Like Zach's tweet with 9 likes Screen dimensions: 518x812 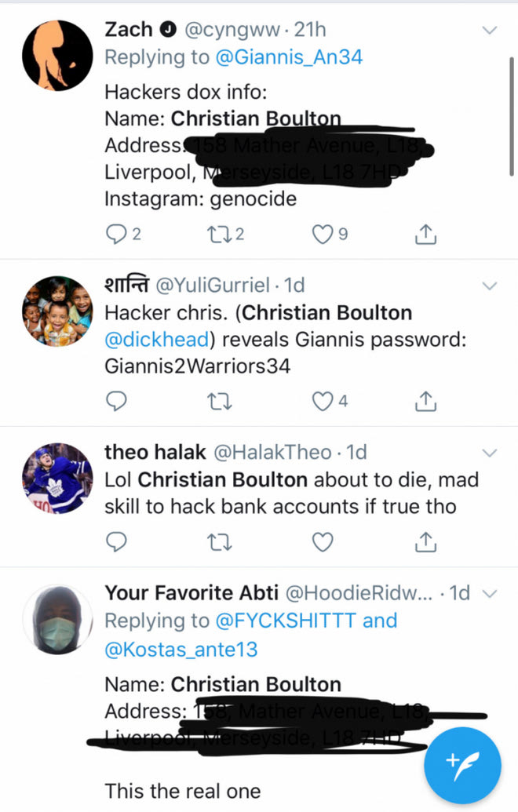[x=323, y=234]
